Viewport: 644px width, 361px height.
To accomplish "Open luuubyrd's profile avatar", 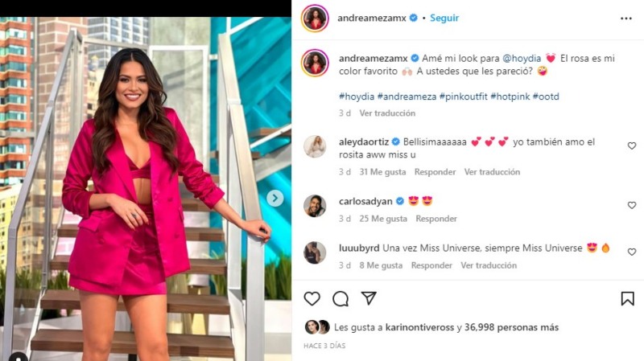I will (x=315, y=252).
